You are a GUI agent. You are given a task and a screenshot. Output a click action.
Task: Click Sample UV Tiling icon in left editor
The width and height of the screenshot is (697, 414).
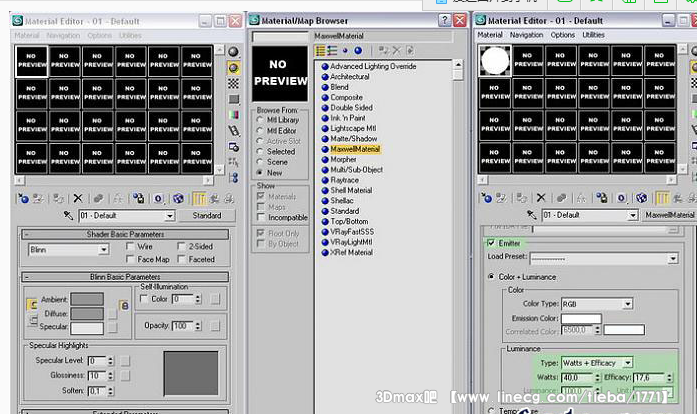[x=233, y=99]
